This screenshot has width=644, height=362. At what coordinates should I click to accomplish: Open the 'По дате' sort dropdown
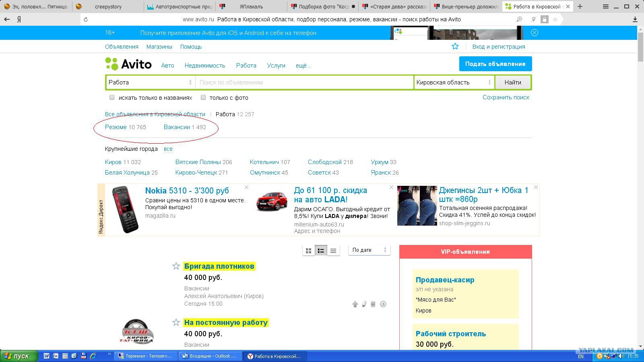(369, 250)
